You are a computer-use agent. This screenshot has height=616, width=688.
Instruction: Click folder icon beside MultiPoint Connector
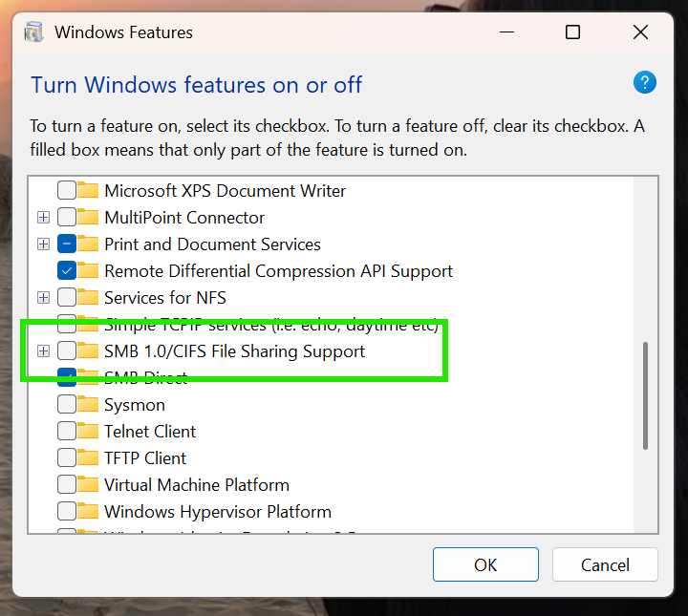click(x=88, y=217)
